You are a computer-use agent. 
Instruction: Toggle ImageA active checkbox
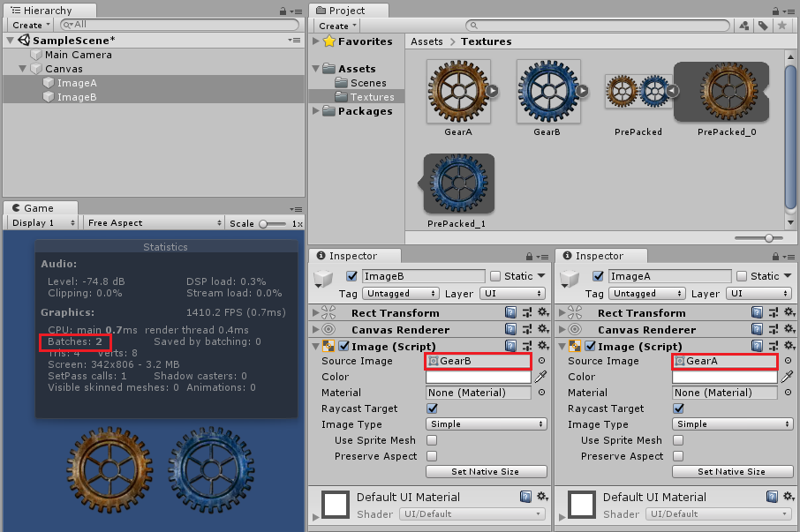tap(598, 276)
